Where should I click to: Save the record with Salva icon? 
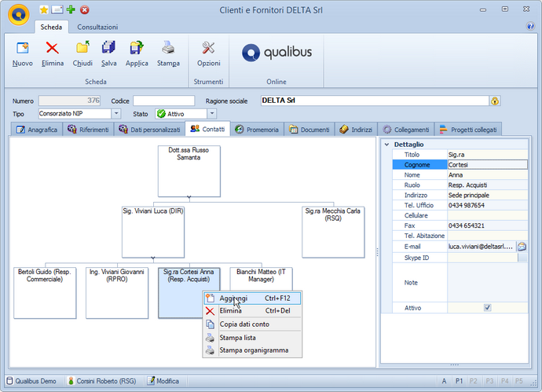click(108, 48)
